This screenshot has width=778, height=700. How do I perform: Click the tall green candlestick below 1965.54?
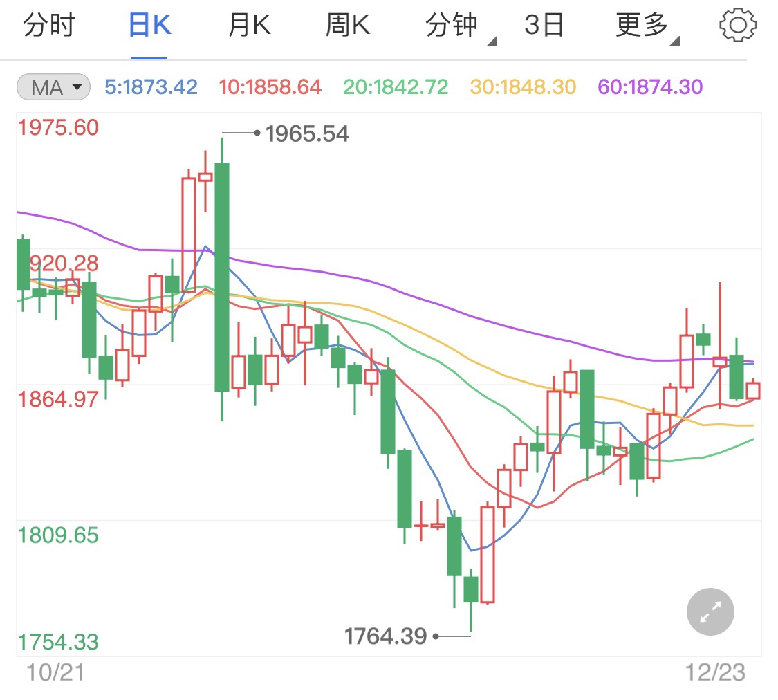tap(222, 277)
